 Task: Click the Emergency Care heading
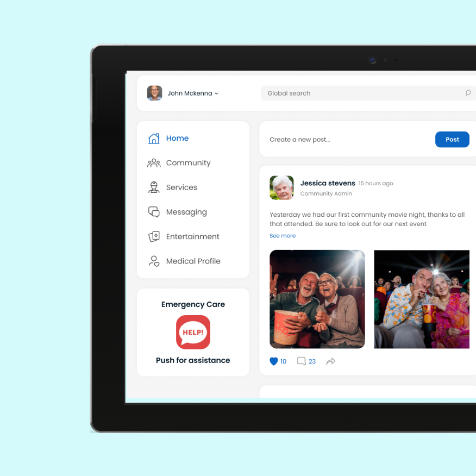click(193, 304)
